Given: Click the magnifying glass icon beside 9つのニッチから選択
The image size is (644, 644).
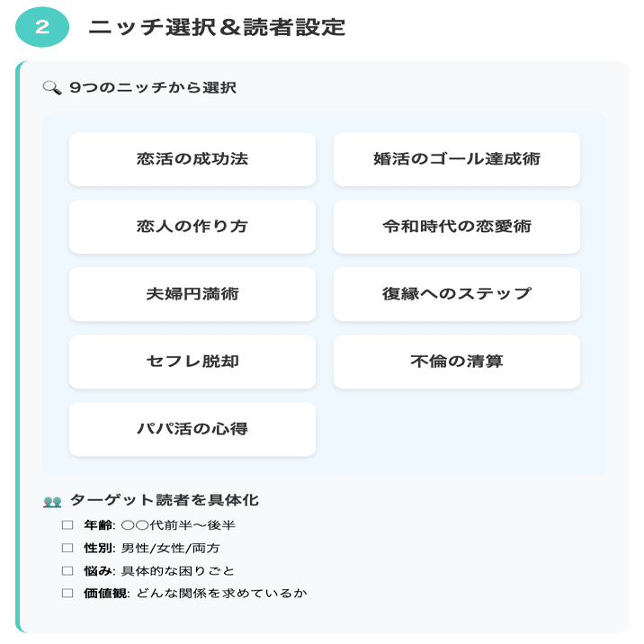Looking at the screenshot, I should tap(51, 88).
